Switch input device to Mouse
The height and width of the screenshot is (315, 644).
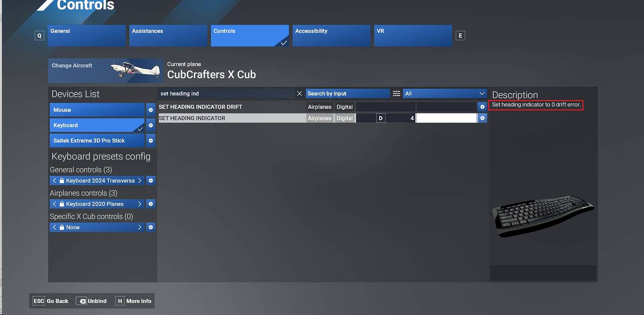(x=93, y=110)
